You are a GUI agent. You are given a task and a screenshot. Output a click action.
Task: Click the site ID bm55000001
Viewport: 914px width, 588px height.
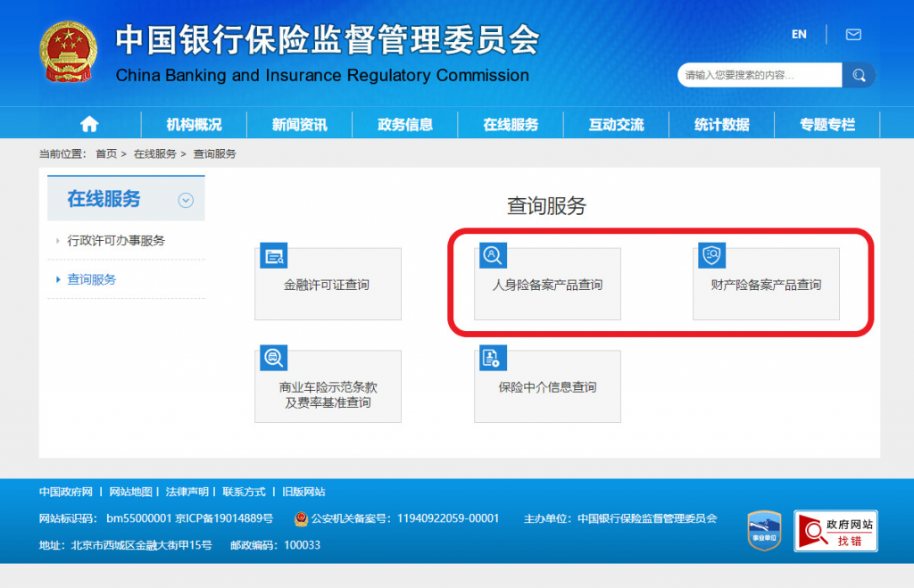pos(138,518)
